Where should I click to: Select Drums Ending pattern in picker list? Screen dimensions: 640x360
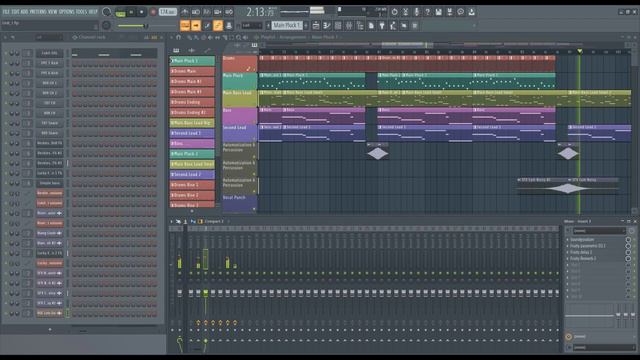tap(192, 102)
